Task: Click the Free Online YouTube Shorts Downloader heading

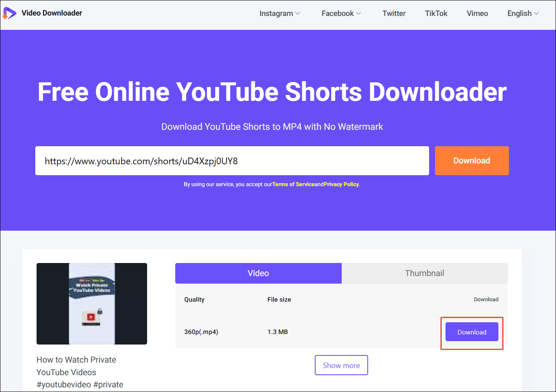Action: 272,92
